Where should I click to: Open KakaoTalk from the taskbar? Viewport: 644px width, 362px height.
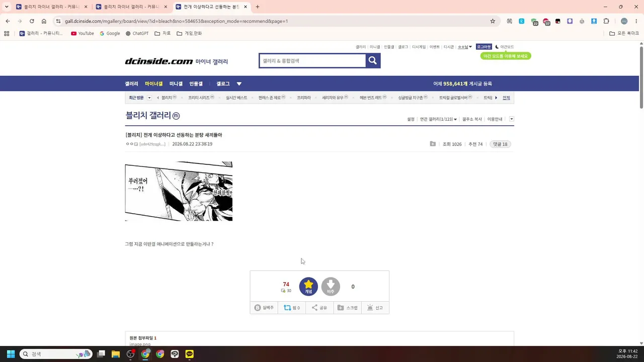189,354
